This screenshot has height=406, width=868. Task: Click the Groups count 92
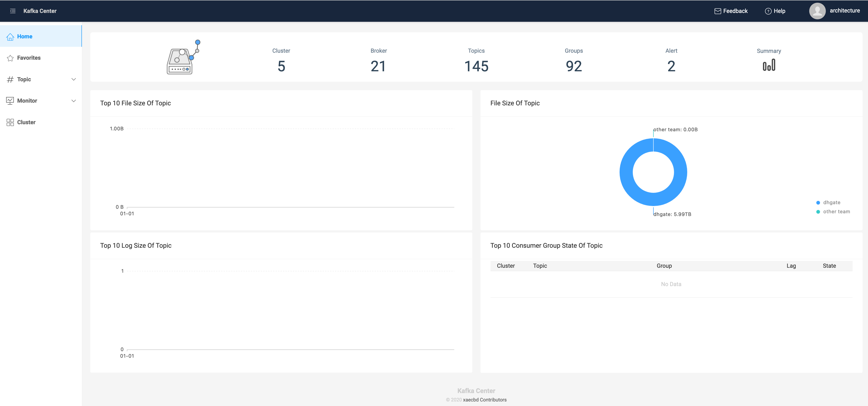click(x=574, y=66)
